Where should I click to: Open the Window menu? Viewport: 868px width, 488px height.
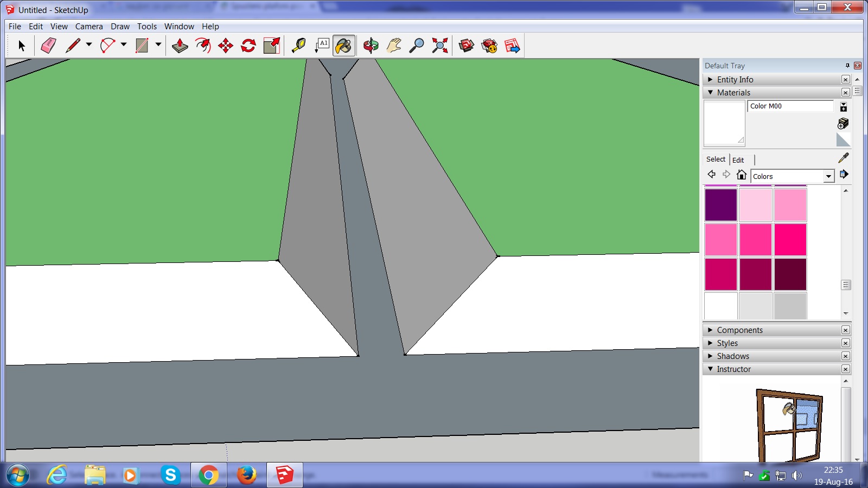click(179, 27)
